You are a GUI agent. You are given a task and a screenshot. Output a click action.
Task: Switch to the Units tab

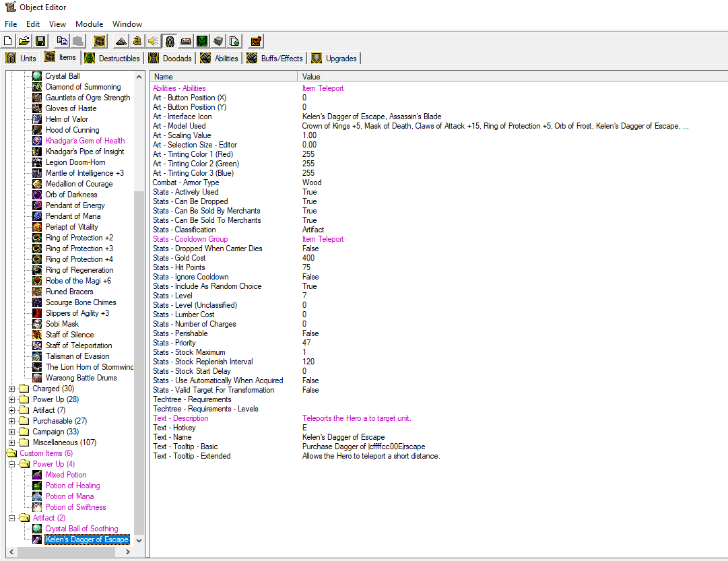click(x=22, y=58)
